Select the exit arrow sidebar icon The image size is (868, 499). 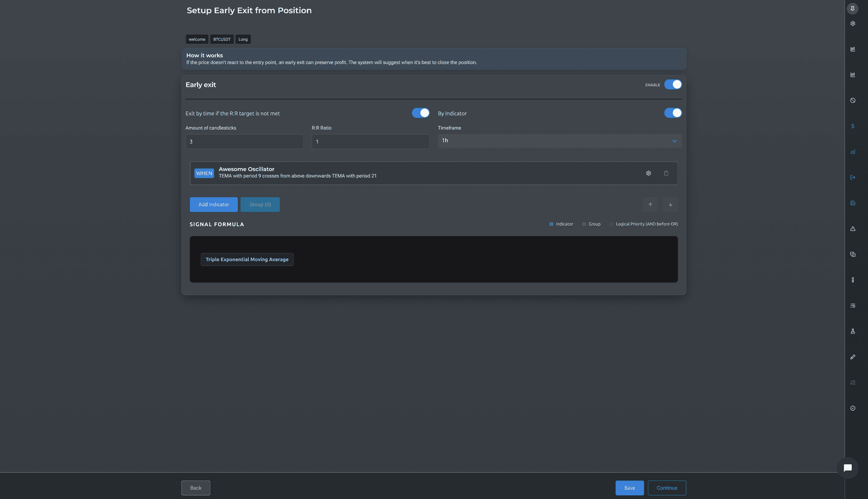click(x=853, y=177)
